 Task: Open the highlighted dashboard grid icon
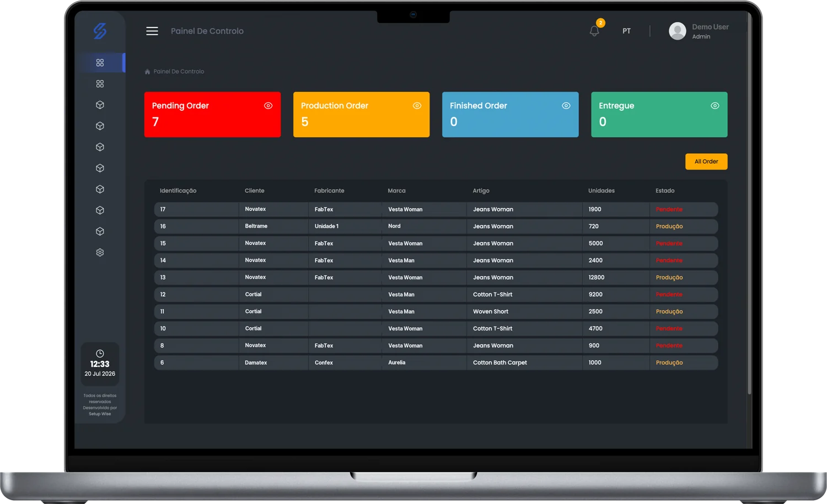pyautogui.click(x=100, y=63)
